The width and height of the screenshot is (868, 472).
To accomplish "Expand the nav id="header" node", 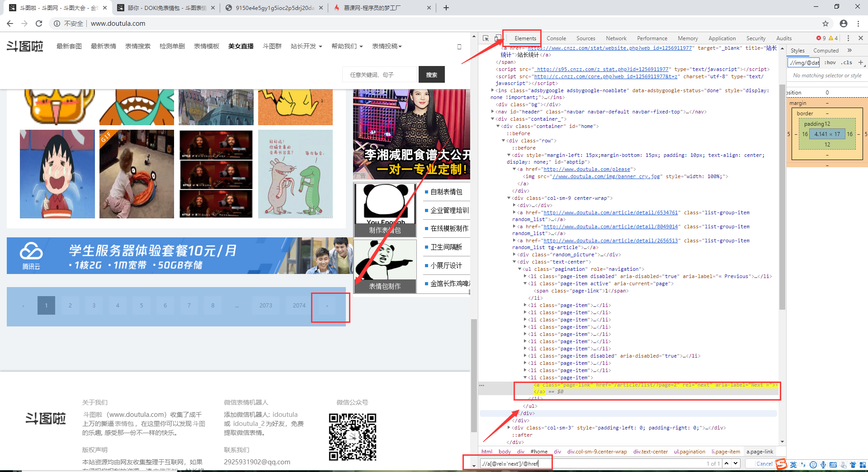I will point(493,112).
